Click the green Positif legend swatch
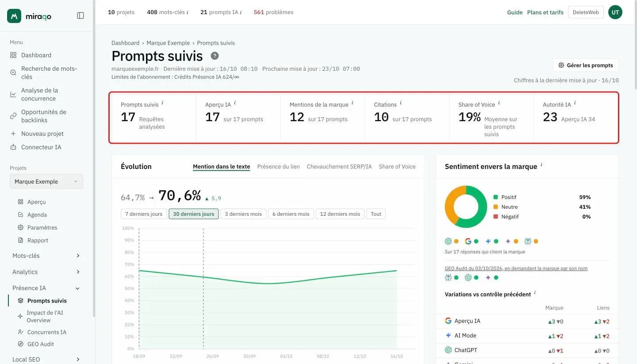The height and width of the screenshot is (364, 637). [496, 197]
